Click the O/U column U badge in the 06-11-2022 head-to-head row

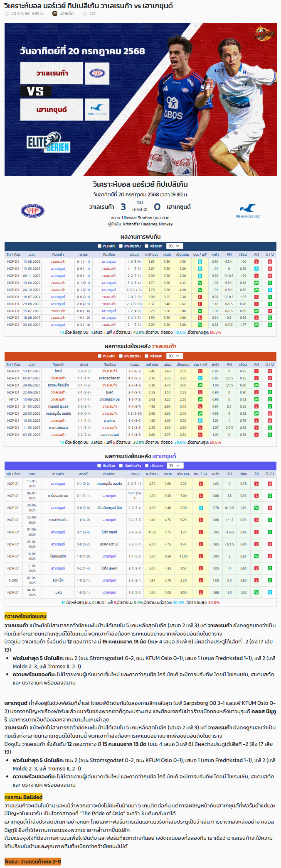pyautogui.click(x=270, y=276)
